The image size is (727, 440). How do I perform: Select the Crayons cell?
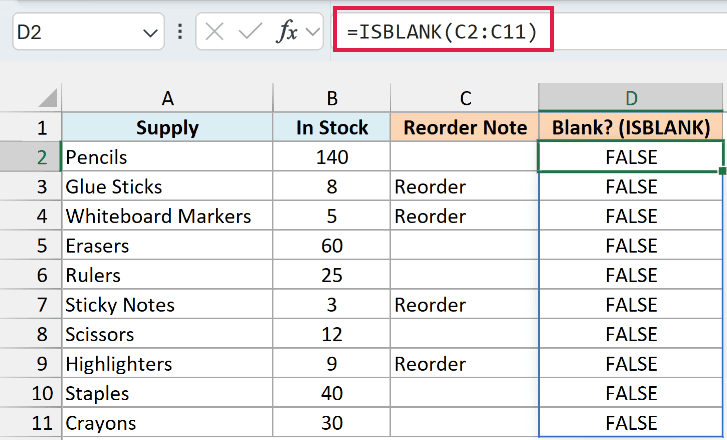167,423
